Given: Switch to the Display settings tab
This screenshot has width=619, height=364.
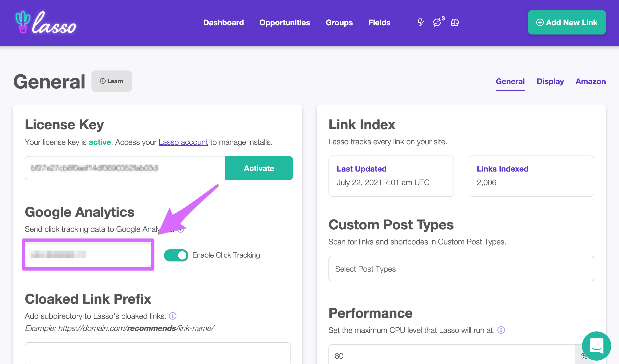Looking at the screenshot, I should point(550,81).
